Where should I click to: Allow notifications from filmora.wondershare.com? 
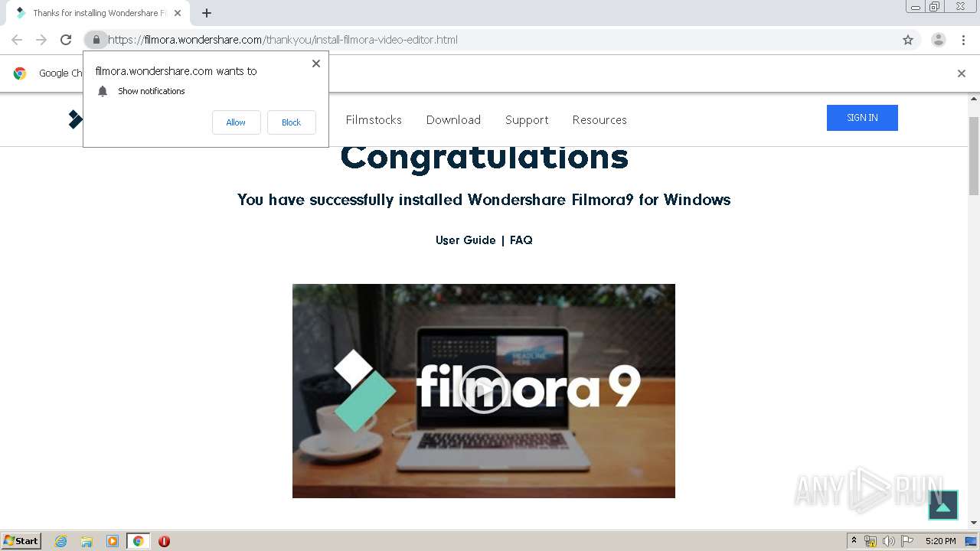click(236, 122)
